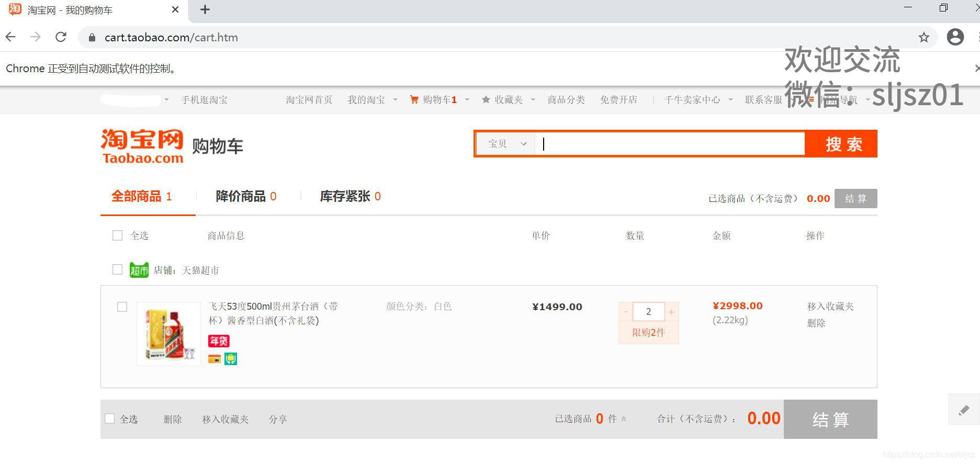Viewport: 980px width, 464px height.
Task: Click the 淘宝网 Taobao.com logo
Action: click(142, 146)
